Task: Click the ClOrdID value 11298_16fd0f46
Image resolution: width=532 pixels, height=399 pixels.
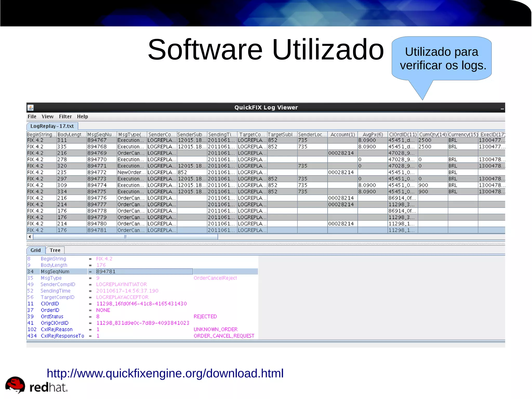Action: (142, 304)
